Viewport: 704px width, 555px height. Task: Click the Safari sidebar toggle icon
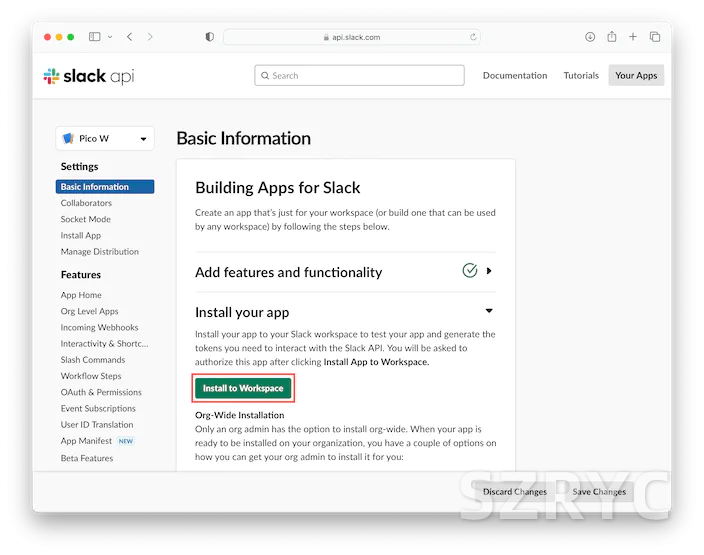[x=95, y=37]
